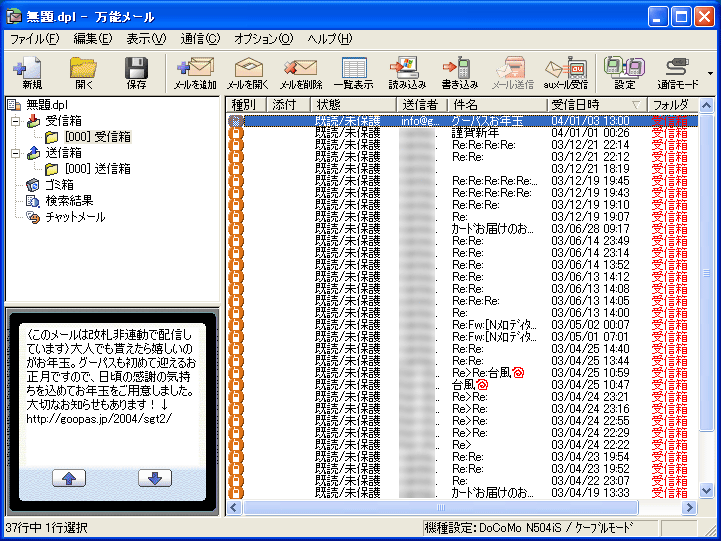Image resolution: width=721 pixels, height=541 pixels.
Task: Click the auメール受信 toolbar icon
Action: coord(566,73)
